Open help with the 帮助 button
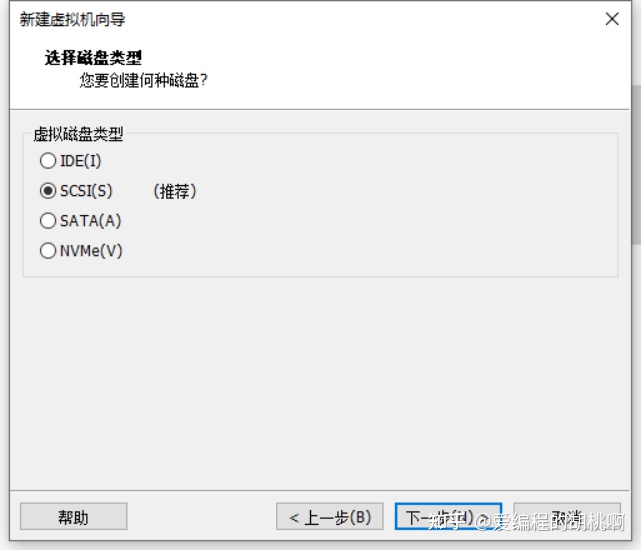The height and width of the screenshot is (550, 642). (74, 516)
